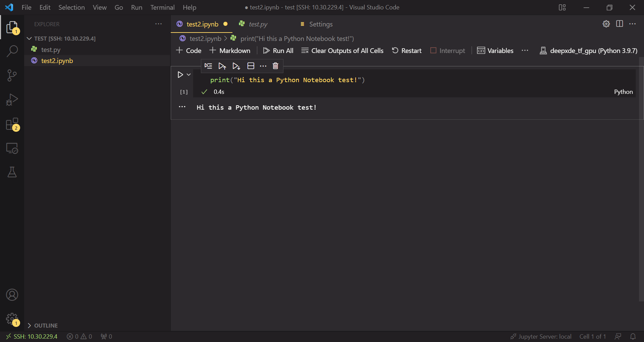
Task: Open the Search view in activity bar
Action: (x=12, y=51)
